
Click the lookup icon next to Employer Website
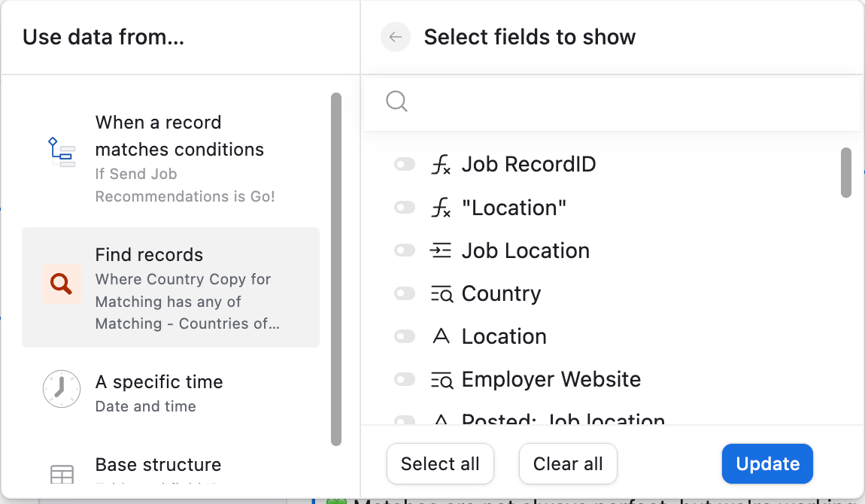pyautogui.click(x=442, y=380)
